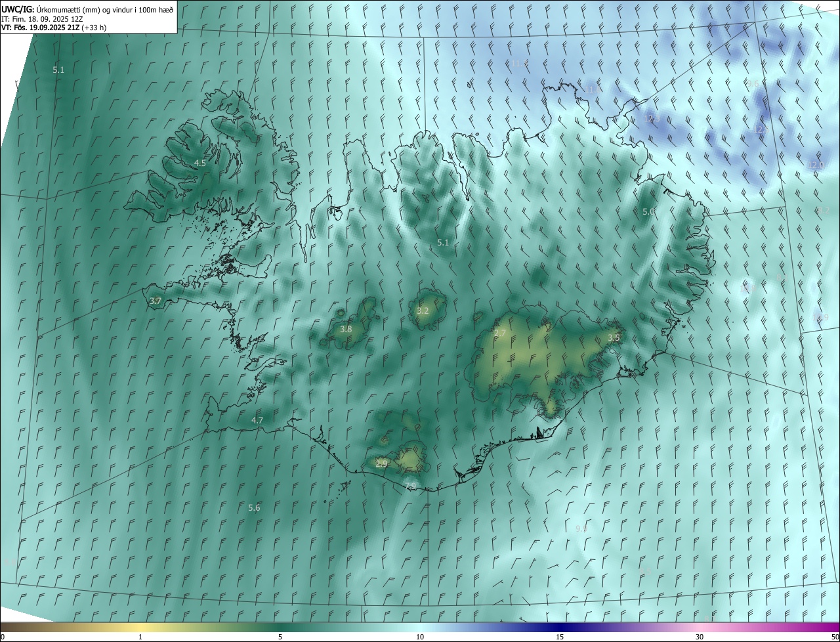Click the 12.0 value near the eastern edge

[816, 165]
